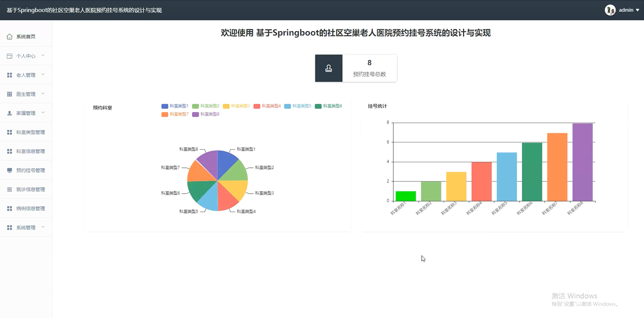This screenshot has width=644, height=318.
Task: Click the bright green 科室名称1 bar
Action: tap(406, 196)
